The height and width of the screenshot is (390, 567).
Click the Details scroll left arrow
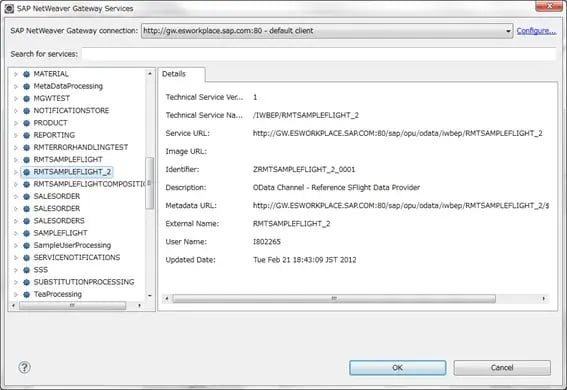167,299
